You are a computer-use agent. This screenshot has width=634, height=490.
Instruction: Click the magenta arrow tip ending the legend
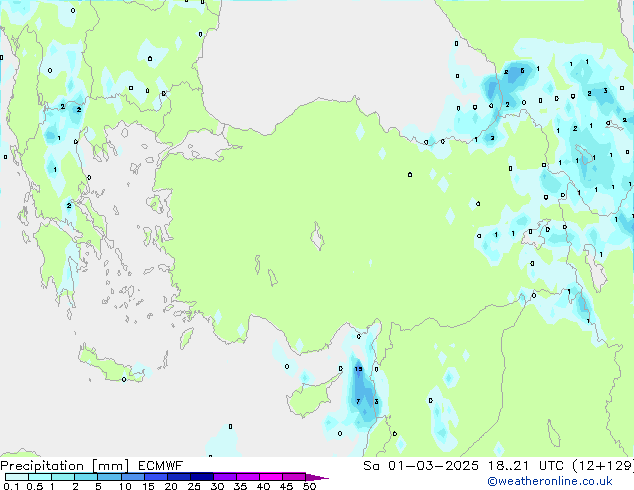click(322, 477)
